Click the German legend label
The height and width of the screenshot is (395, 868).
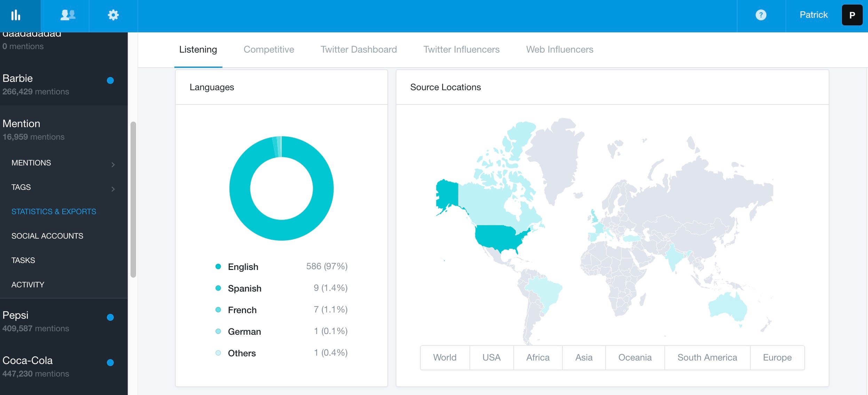tap(244, 332)
